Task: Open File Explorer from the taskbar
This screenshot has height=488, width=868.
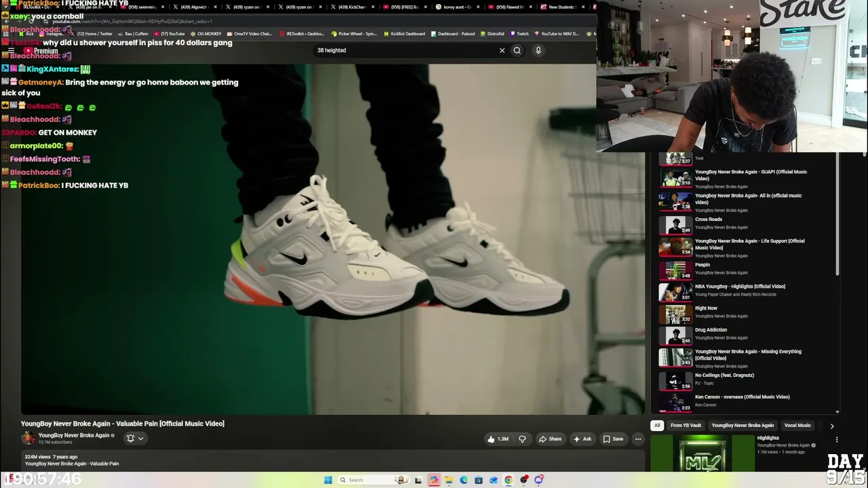Action: pyautogui.click(x=449, y=480)
